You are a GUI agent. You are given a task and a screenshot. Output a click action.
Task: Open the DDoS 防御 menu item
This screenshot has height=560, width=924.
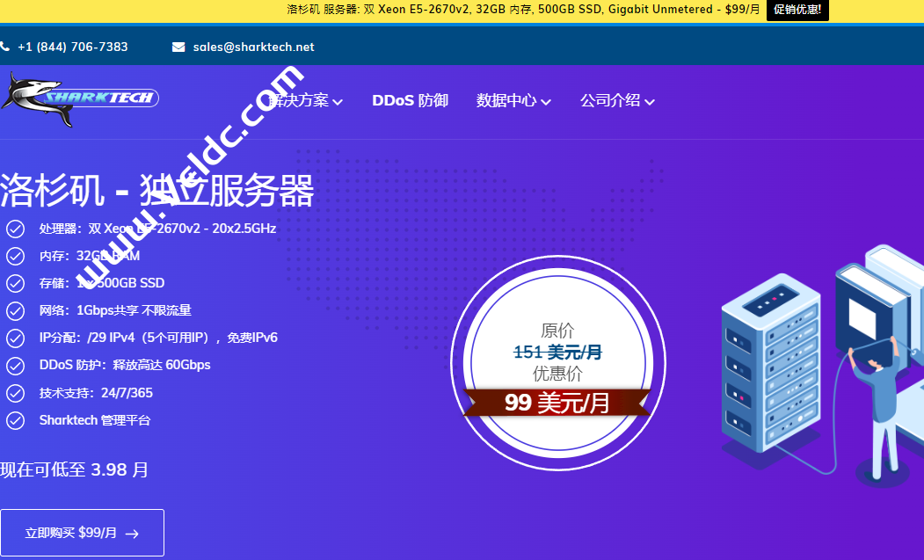410,101
